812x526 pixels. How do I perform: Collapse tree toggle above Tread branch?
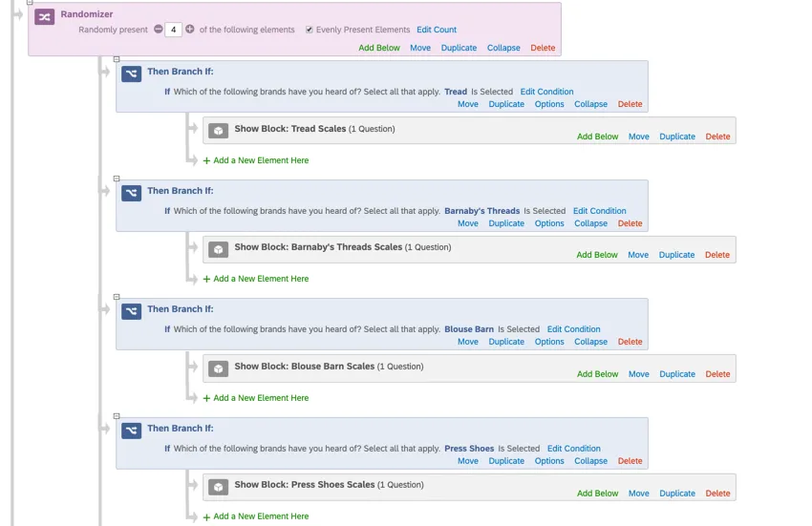tap(117, 59)
